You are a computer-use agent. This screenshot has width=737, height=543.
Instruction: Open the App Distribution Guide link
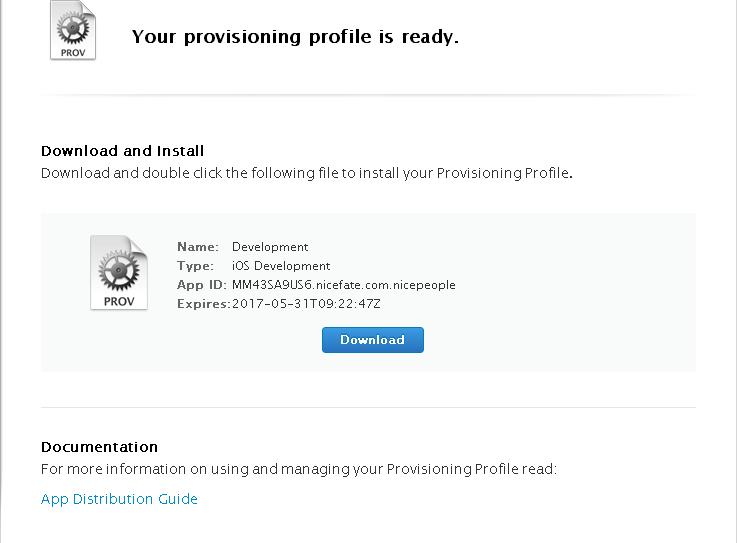click(x=119, y=499)
